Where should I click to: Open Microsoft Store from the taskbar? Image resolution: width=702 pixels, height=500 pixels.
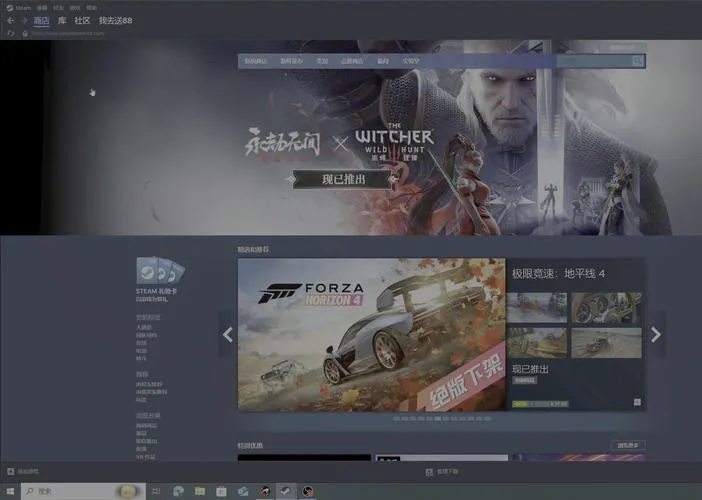(x=221, y=491)
